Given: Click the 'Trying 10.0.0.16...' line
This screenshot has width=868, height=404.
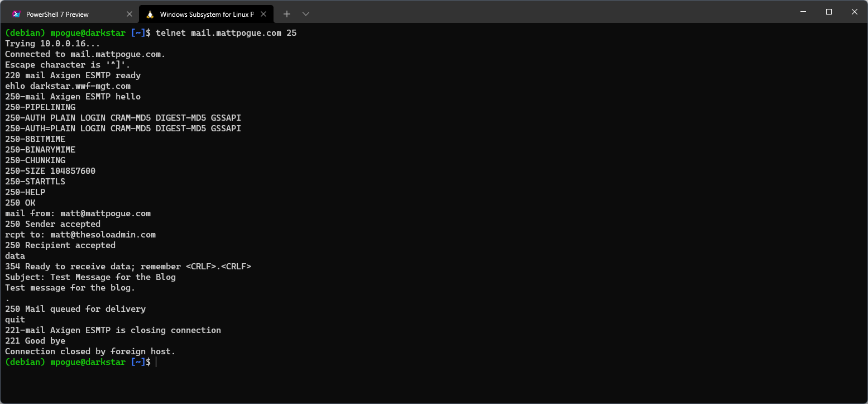Looking at the screenshot, I should (x=53, y=44).
